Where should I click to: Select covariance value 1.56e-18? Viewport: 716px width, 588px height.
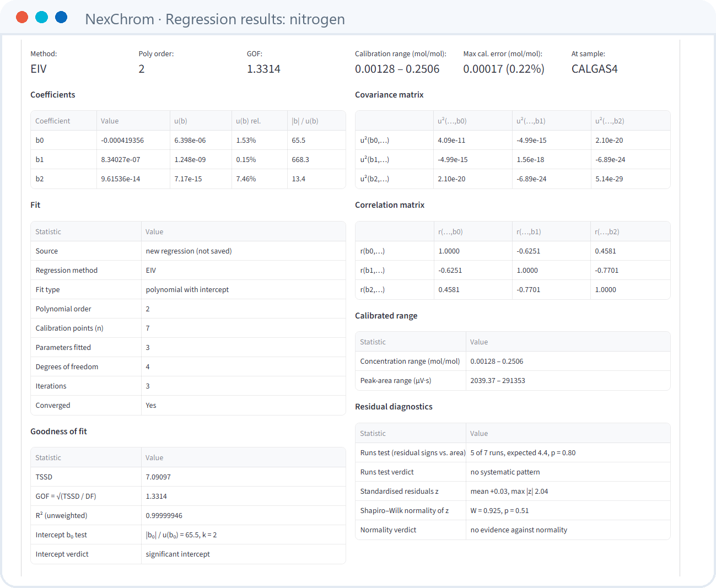530,160
